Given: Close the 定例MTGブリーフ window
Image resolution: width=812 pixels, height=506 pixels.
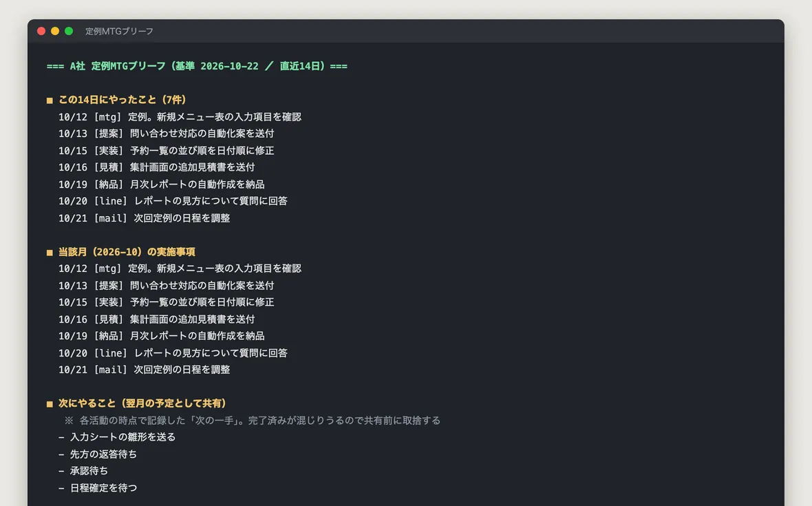Looking at the screenshot, I should [41, 31].
